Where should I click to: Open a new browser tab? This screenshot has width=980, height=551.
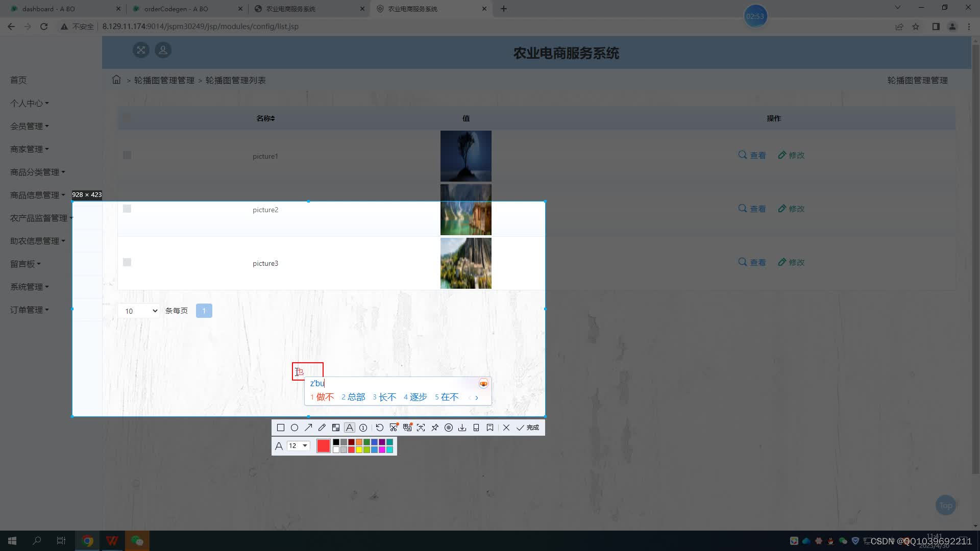(504, 9)
